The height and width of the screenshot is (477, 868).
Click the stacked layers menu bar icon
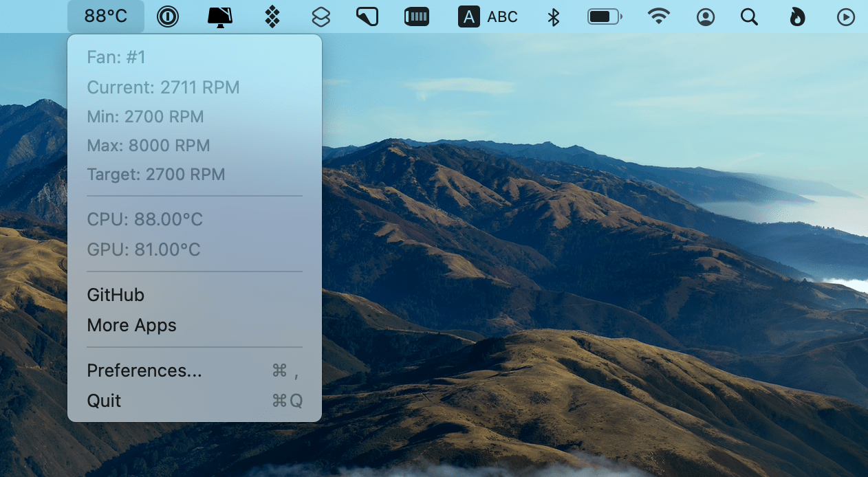pos(321,16)
